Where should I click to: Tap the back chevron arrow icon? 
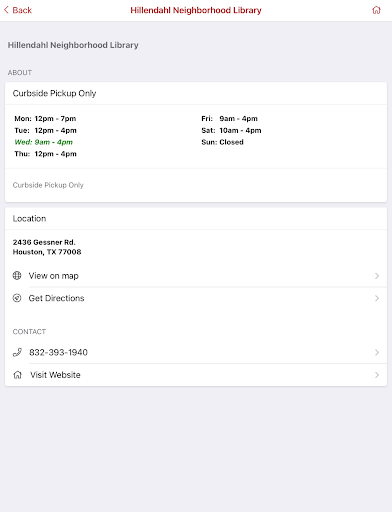tap(6, 10)
